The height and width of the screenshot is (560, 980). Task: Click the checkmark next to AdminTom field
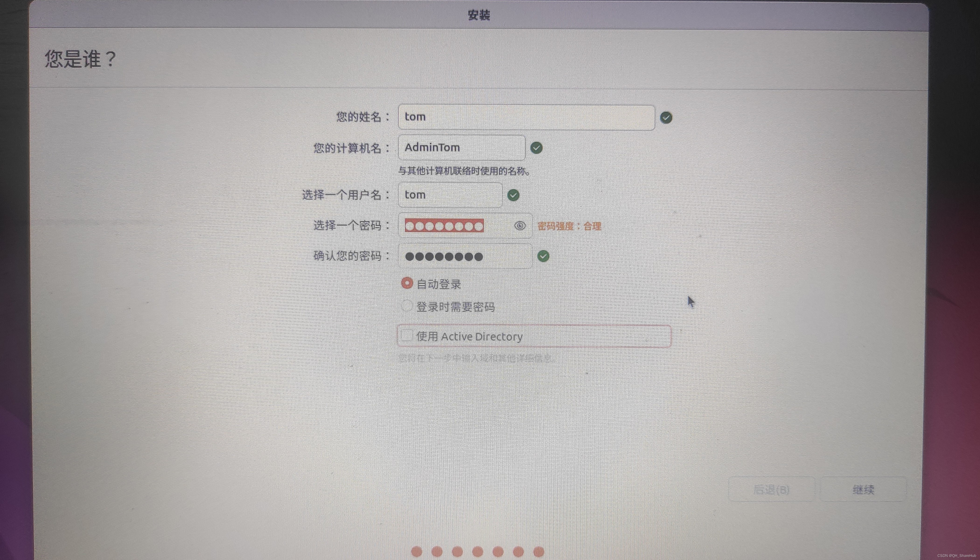click(536, 148)
